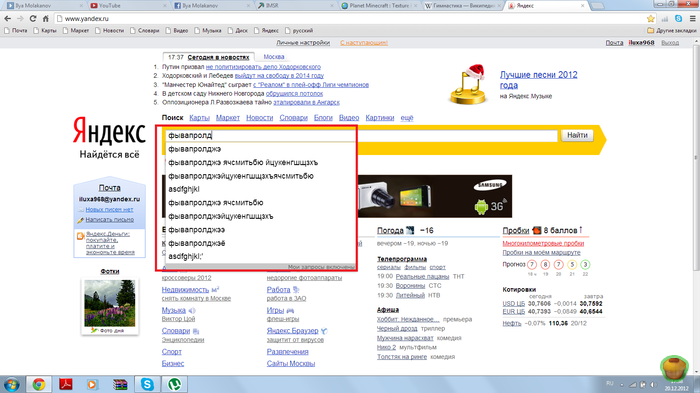700x393 pixels.
Task: Open the Картинки service link
Action: coord(379,117)
